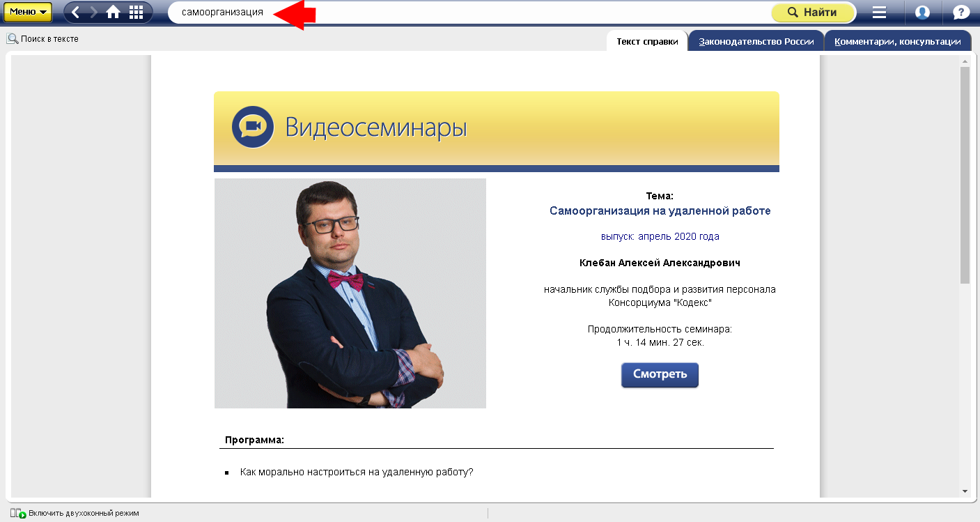Open the Самоорганизация на удаленной работе link
The width and height of the screenshot is (980, 522).
point(660,210)
